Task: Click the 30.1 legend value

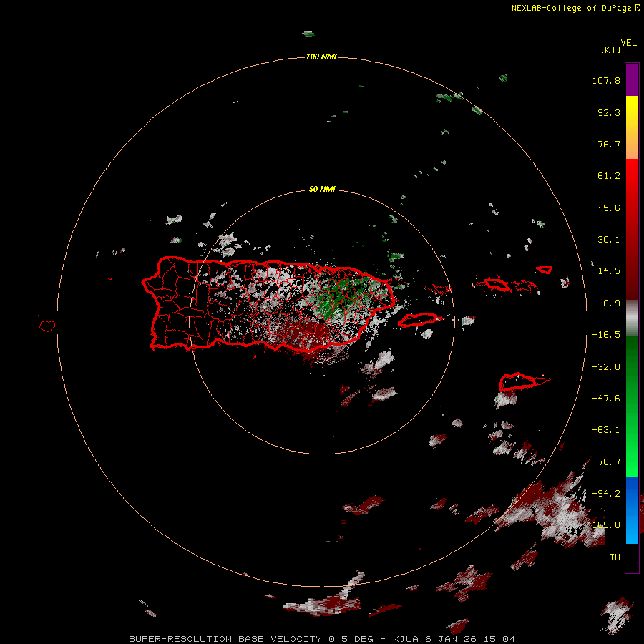Action: (609, 240)
